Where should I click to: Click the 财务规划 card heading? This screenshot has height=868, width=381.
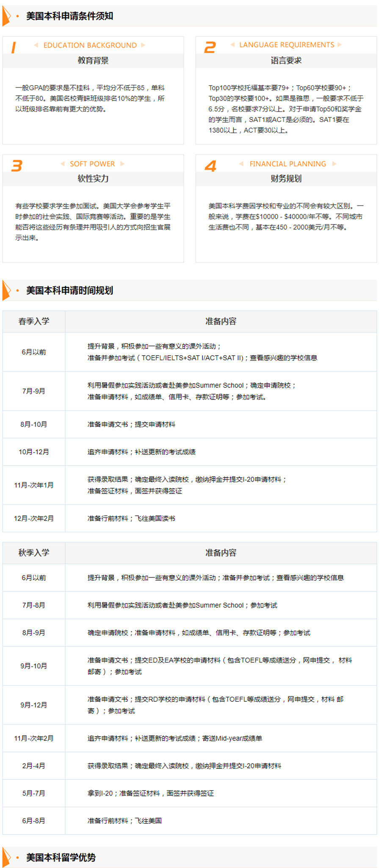pos(286,178)
